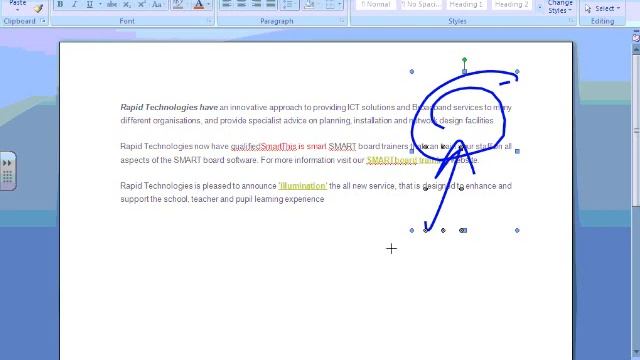This screenshot has width=640, height=360.
Task: Click the 'Clipboard' group label
Action: click(x=20, y=21)
